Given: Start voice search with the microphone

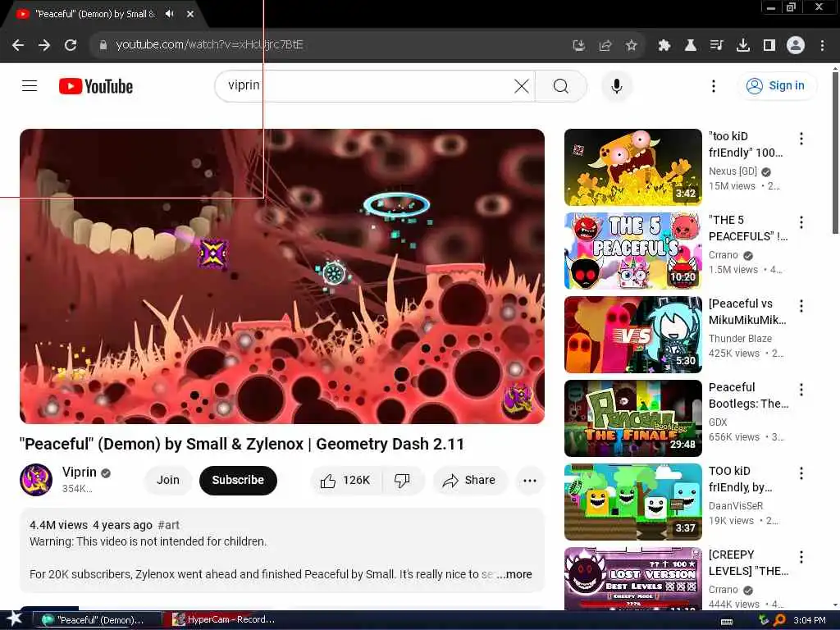Looking at the screenshot, I should coord(617,85).
